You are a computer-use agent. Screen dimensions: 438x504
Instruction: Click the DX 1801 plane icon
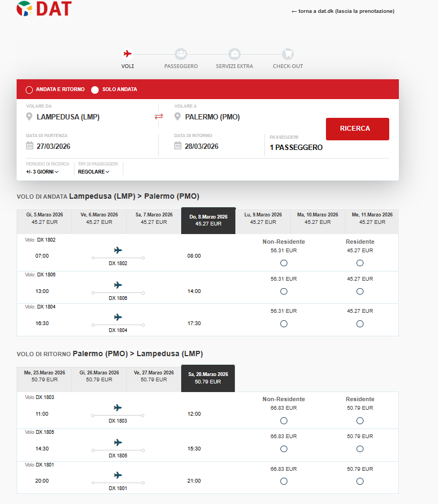(118, 475)
